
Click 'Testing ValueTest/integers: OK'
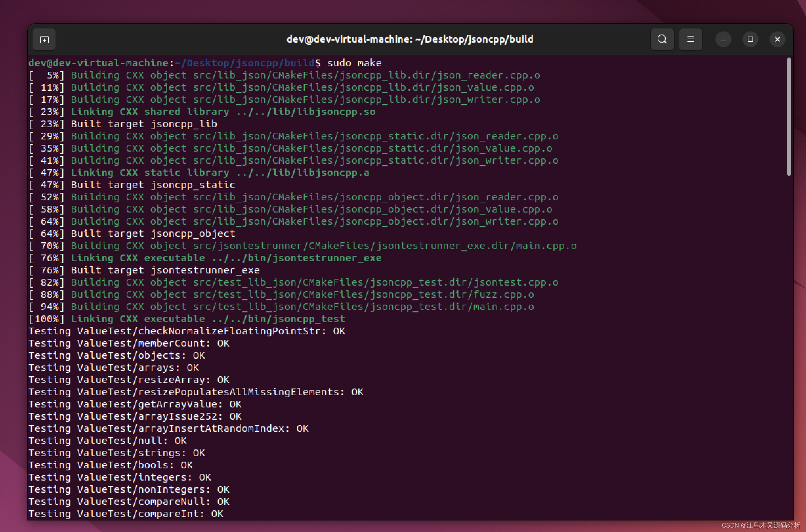pyautogui.click(x=120, y=478)
